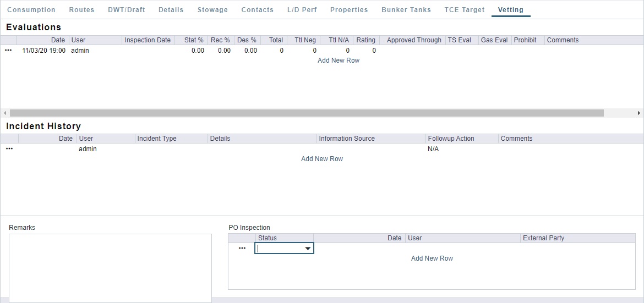Click the Rating column header in Evaluations

pos(365,40)
